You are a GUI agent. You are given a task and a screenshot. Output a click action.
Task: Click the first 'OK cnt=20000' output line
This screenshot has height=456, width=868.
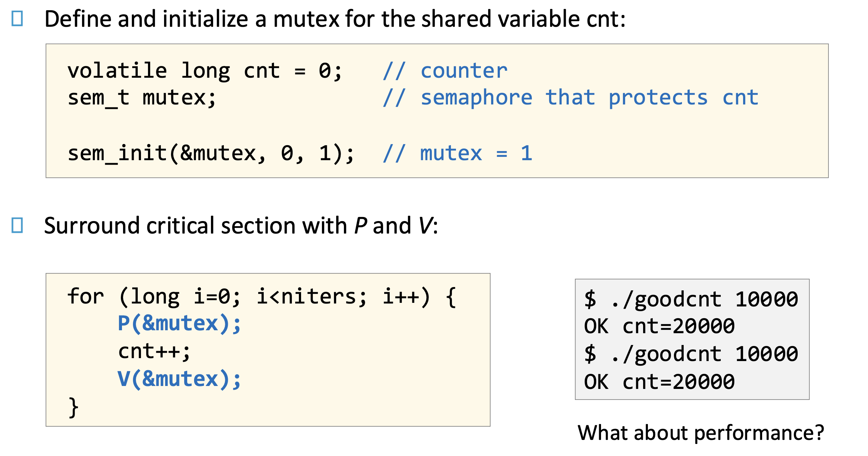(659, 326)
